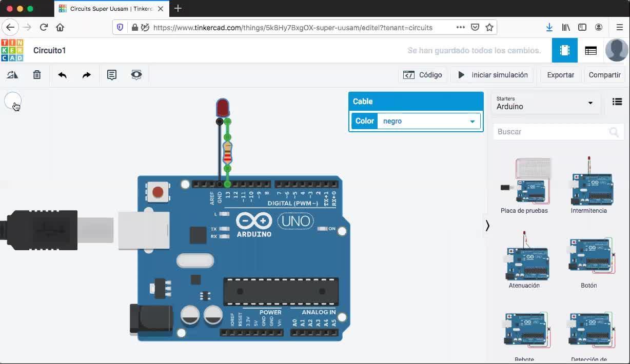Image resolution: width=630 pixels, height=364 pixels.
Task: Open the notes tool icon
Action: tap(112, 75)
